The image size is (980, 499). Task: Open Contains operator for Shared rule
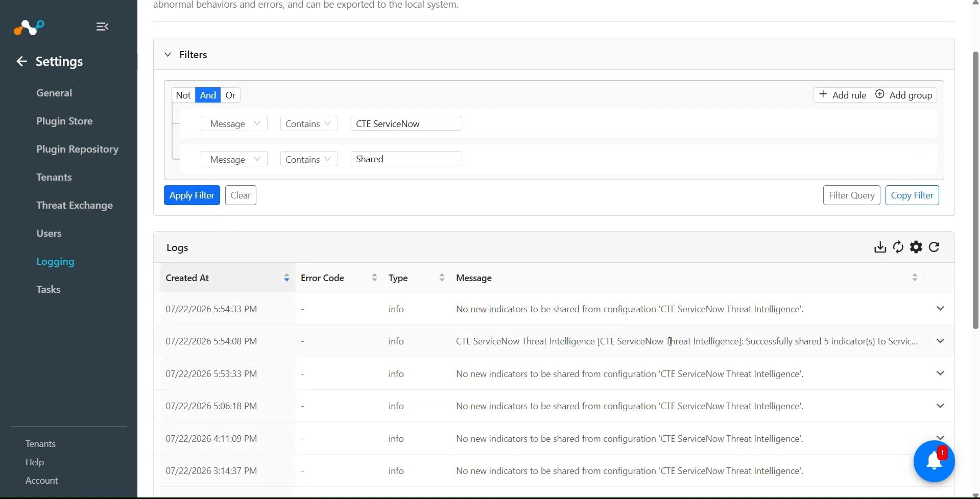[309, 160]
